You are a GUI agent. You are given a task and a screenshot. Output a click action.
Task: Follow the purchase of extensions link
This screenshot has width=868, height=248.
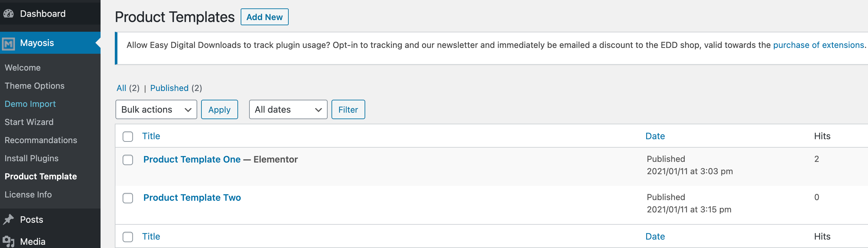point(818,45)
